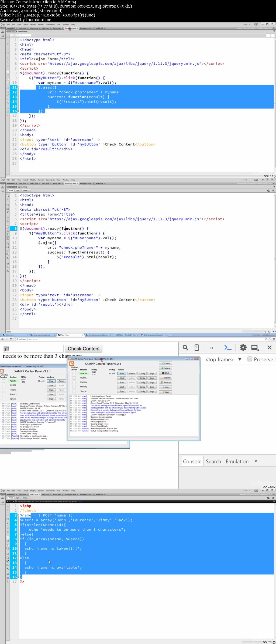Toggle device mode phone icon in DevTools
Screen dimensions: 276x644
point(197,347)
